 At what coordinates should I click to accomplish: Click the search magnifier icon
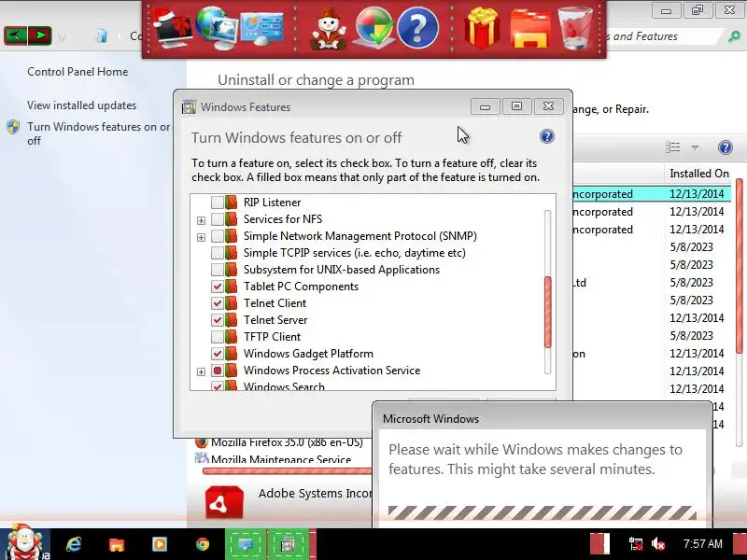pos(734,36)
